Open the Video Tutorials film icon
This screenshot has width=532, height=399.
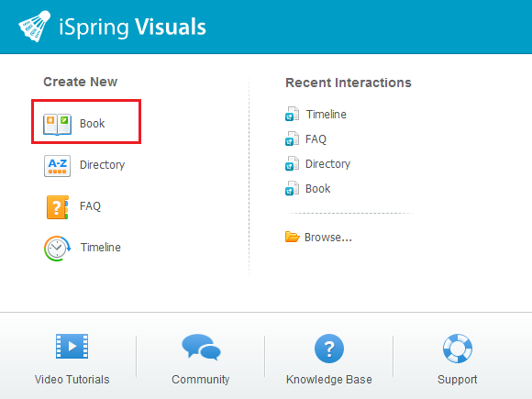coord(72,346)
